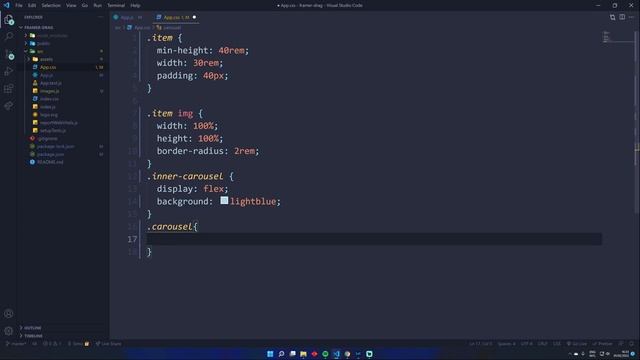Open Windows taskbar search
Image resolution: width=640 pixels, height=360 pixels.
281,354
